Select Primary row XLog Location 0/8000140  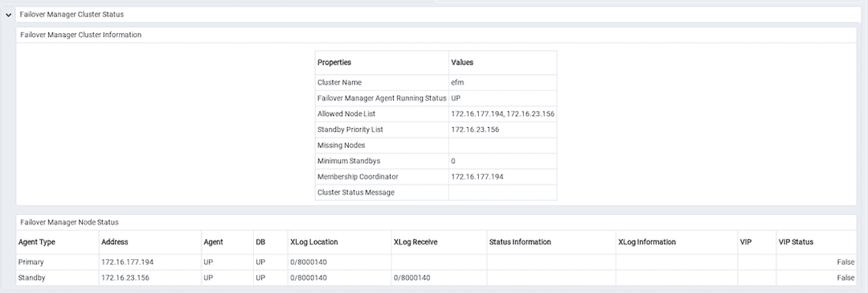tap(339, 262)
